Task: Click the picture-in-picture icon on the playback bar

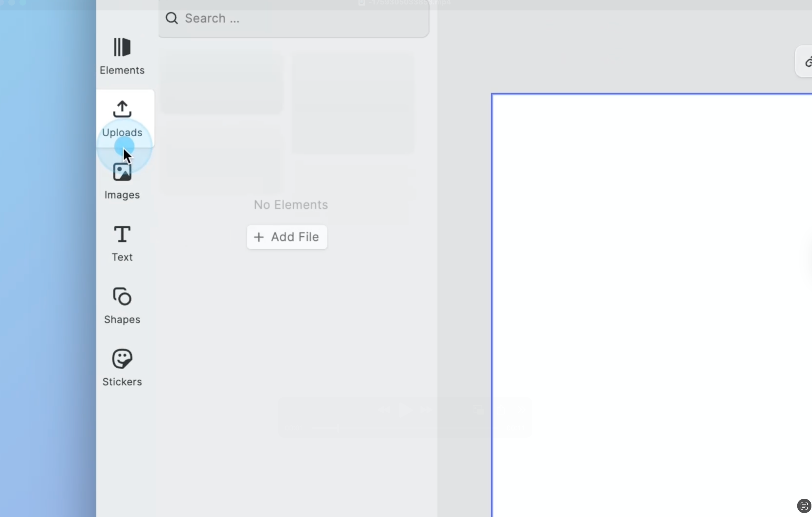Action: [479, 410]
